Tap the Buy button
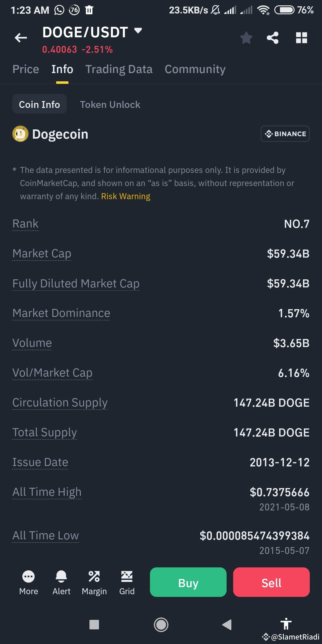This screenshot has width=322, height=644. [188, 582]
